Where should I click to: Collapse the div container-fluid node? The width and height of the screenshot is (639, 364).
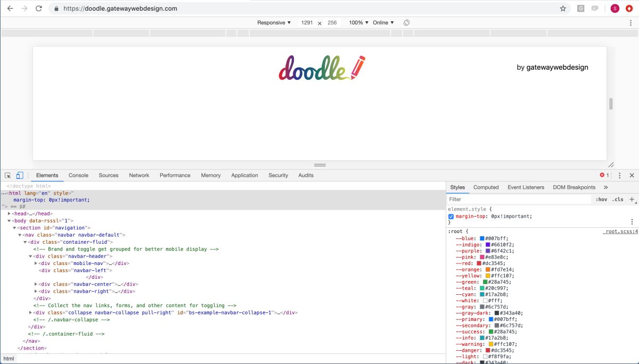coord(26,242)
